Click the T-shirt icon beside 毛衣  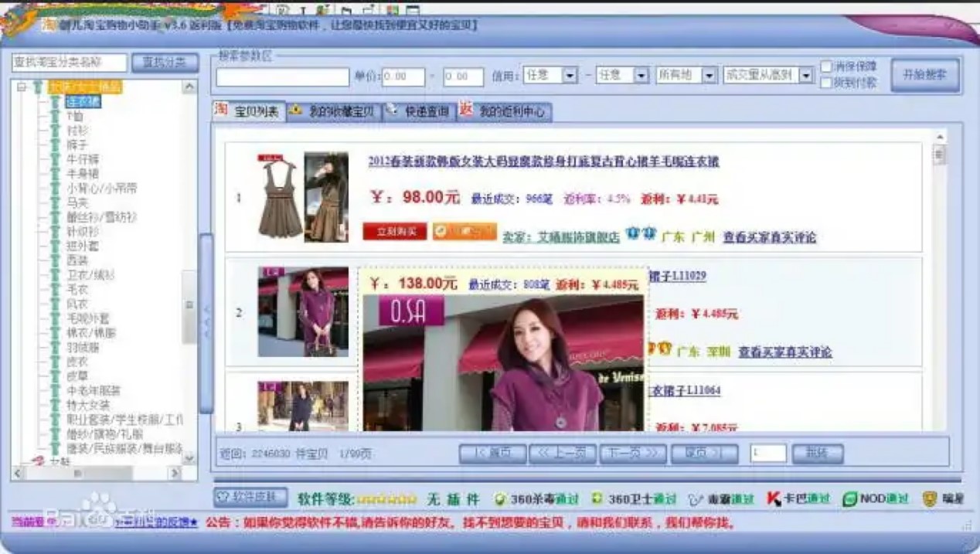[55, 290]
